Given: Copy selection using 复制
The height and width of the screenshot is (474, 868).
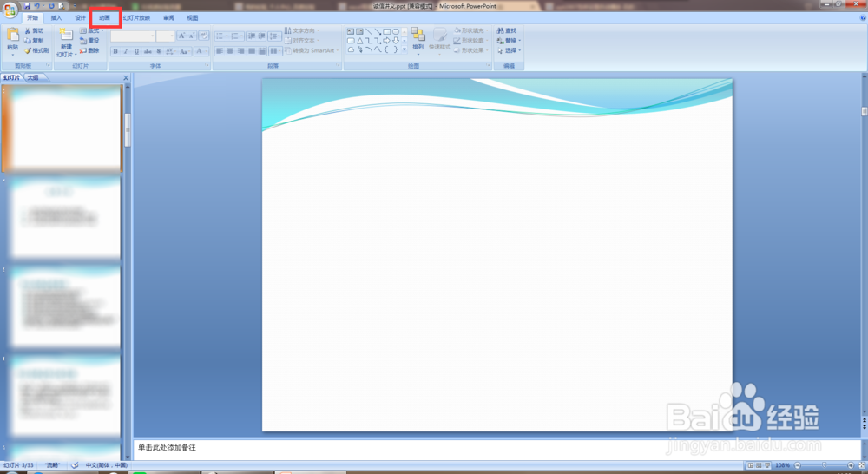Looking at the screenshot, I should (34, 41).
